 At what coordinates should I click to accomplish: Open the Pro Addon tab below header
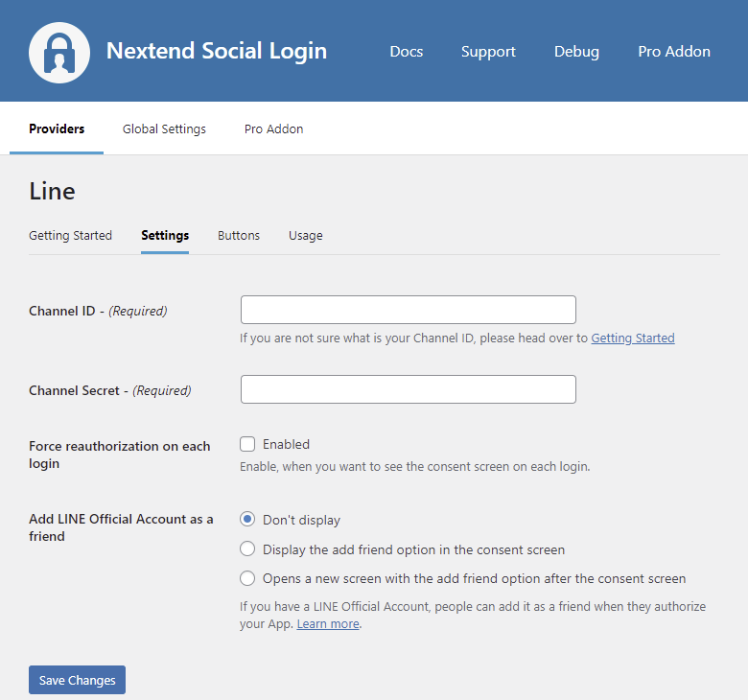[273, 129]
